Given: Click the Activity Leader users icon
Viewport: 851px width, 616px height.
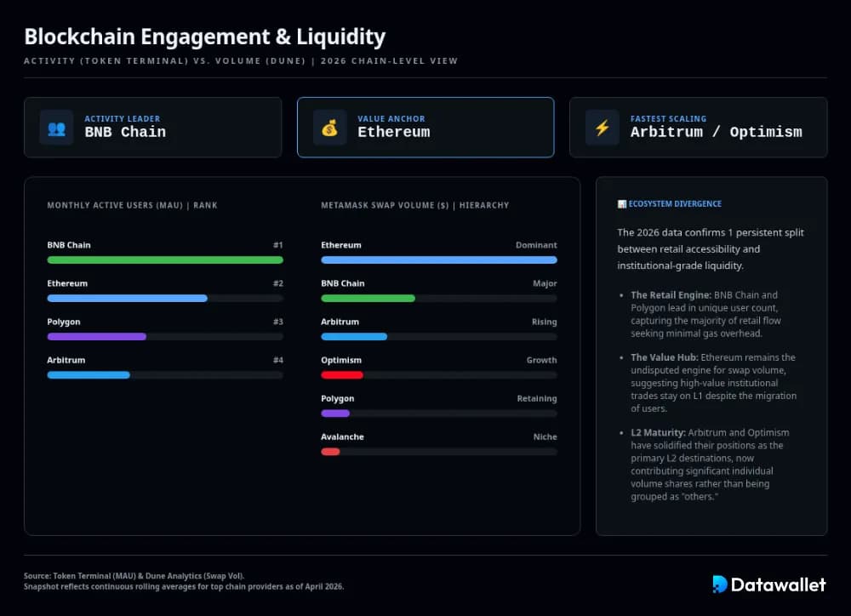Looking at the screenshot, I should tap(56, 128).
